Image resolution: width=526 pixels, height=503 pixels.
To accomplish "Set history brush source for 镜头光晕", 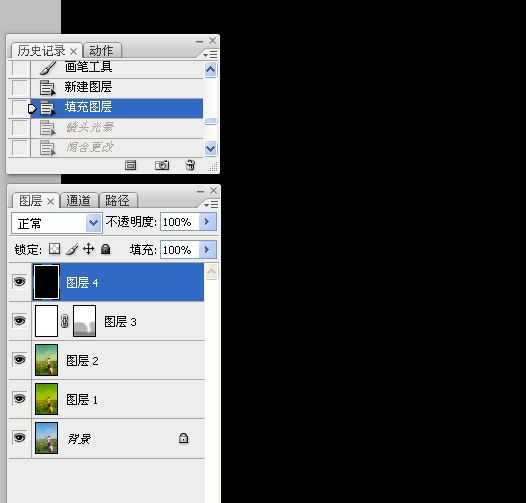I will point(19,128).
